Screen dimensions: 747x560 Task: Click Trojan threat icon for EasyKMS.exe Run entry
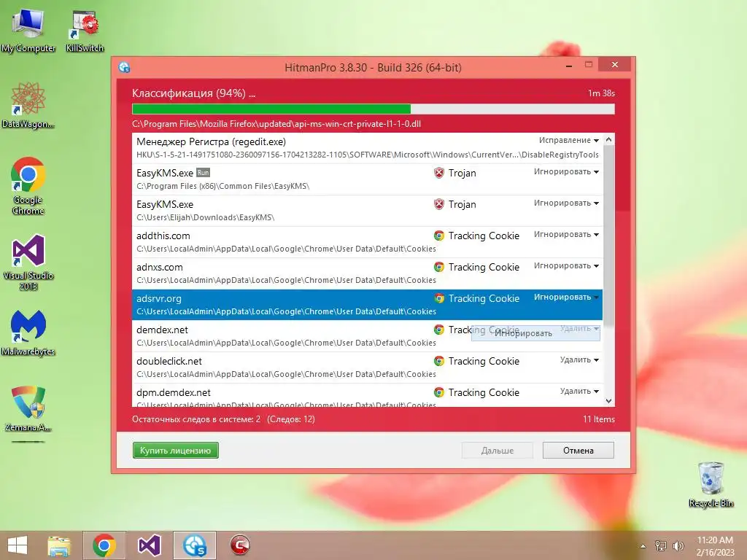pos(439,173)
